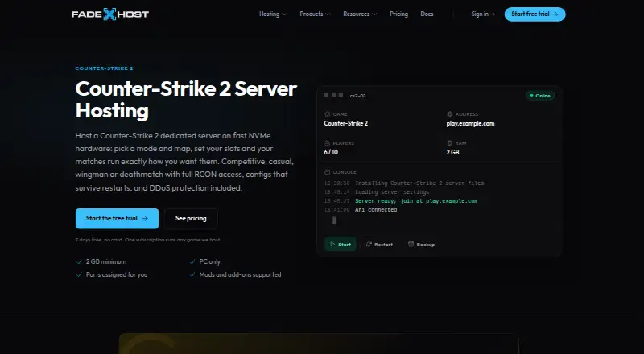This screenshot has height=354, width=644.
Task: Click the Start play triangle icon
Action: [332, 245]
